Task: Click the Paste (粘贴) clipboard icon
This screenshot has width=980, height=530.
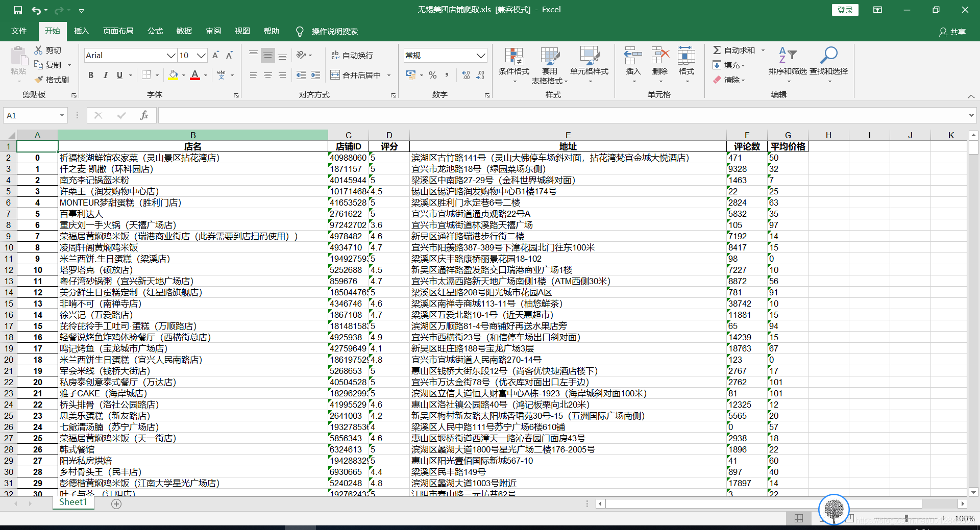Action: click(19, 56)
